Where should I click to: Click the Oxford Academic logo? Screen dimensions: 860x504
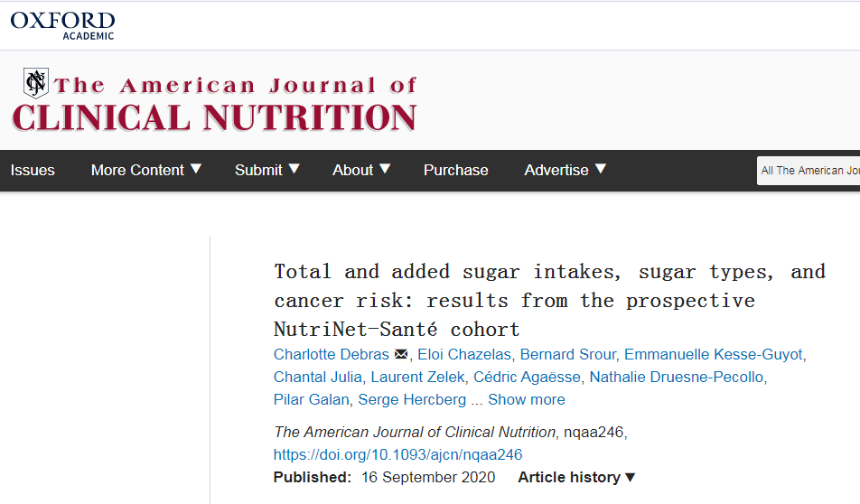coord(62,26)
